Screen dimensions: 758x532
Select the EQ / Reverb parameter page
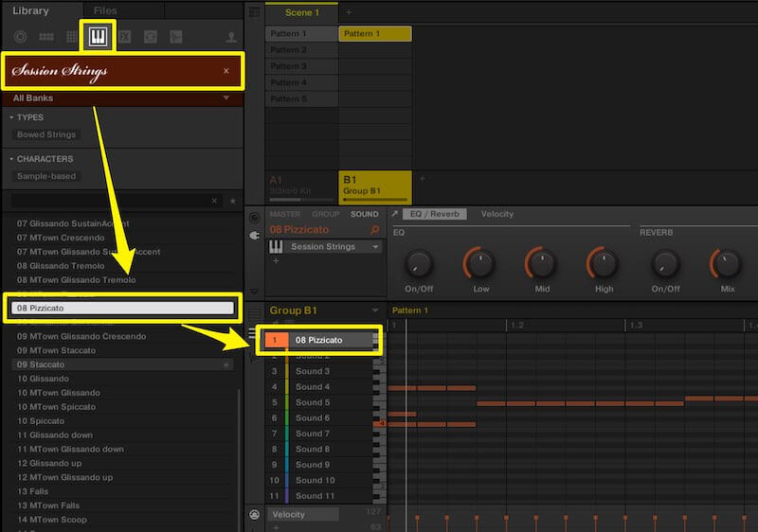[435, 214]
